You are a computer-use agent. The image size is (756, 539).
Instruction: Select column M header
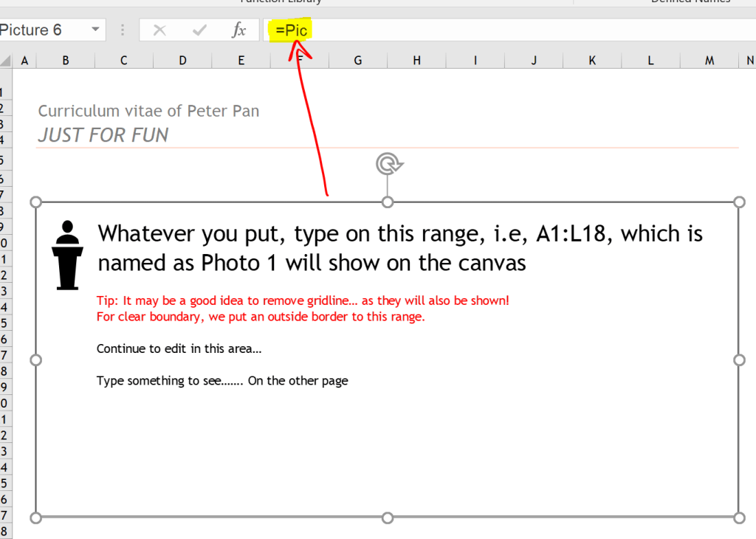tap(709, 61)
